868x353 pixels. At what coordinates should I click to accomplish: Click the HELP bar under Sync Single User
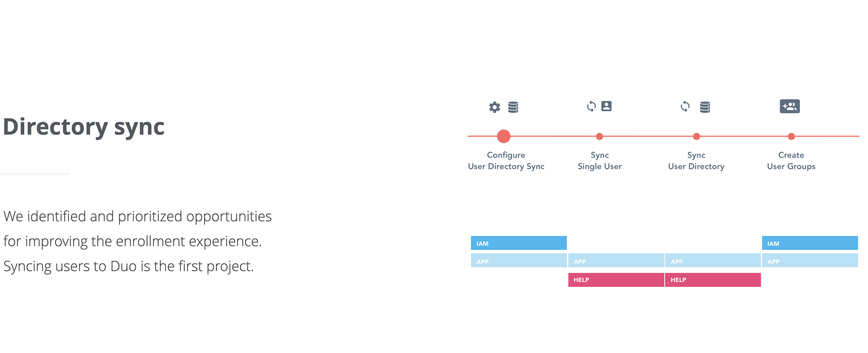(x=616, y=280)
